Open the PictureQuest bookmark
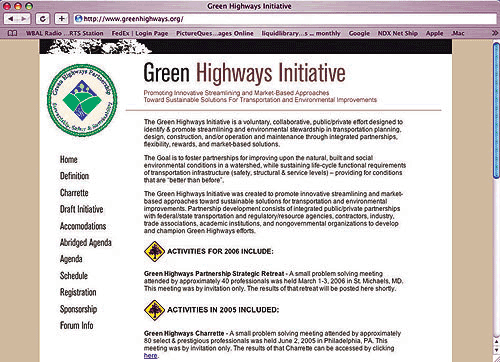 point(215,33)
